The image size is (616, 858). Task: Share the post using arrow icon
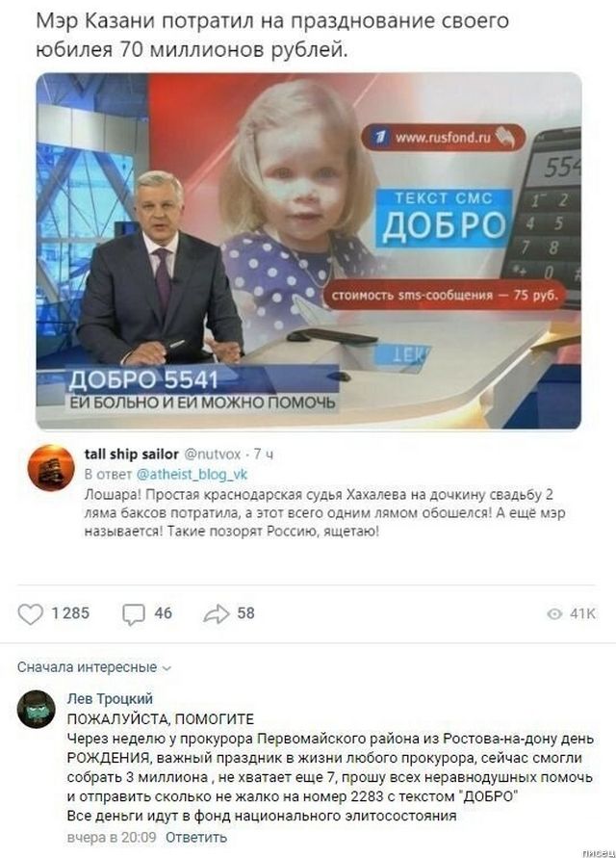(x=217, y=614)
